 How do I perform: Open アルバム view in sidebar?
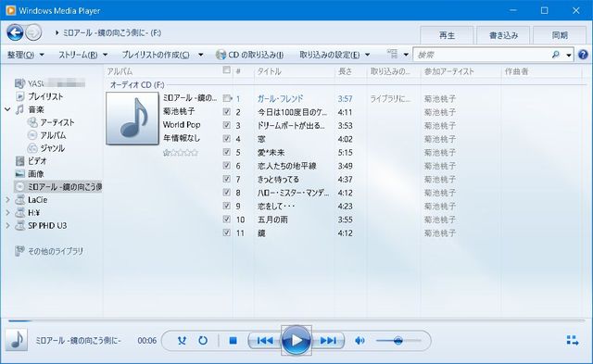point(53,135)
